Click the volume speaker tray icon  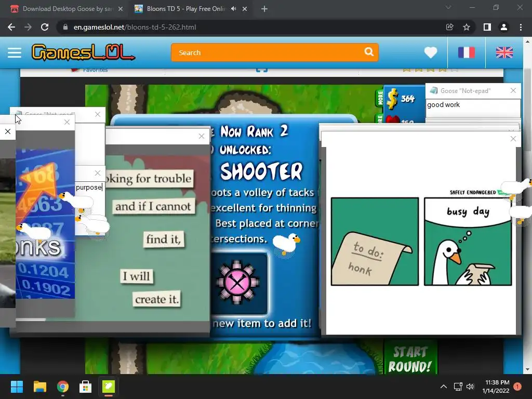tap(470, 387)
